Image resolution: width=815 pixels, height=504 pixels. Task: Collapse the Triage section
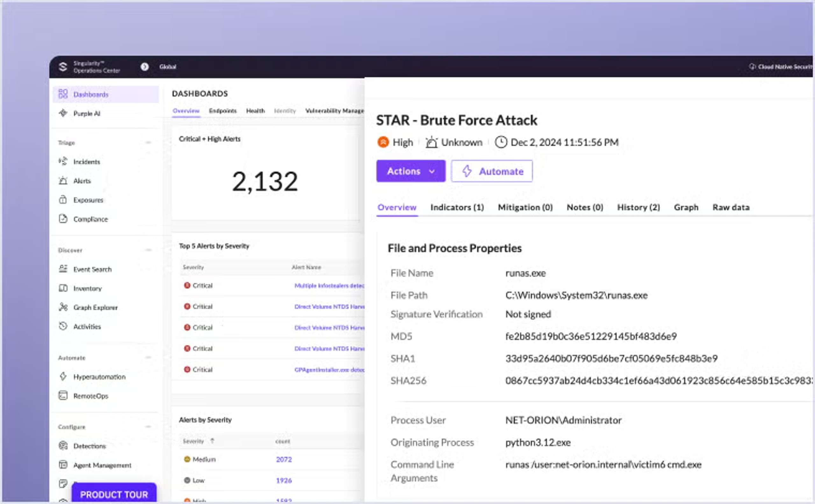pyautogui.click(x=148, y=142)
